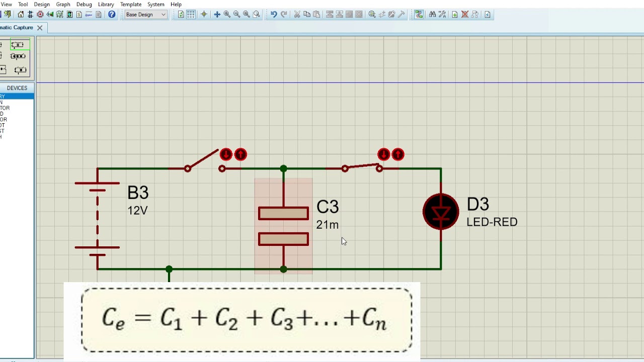Undo the last change

pyautogui.click(x=274, y=15)
